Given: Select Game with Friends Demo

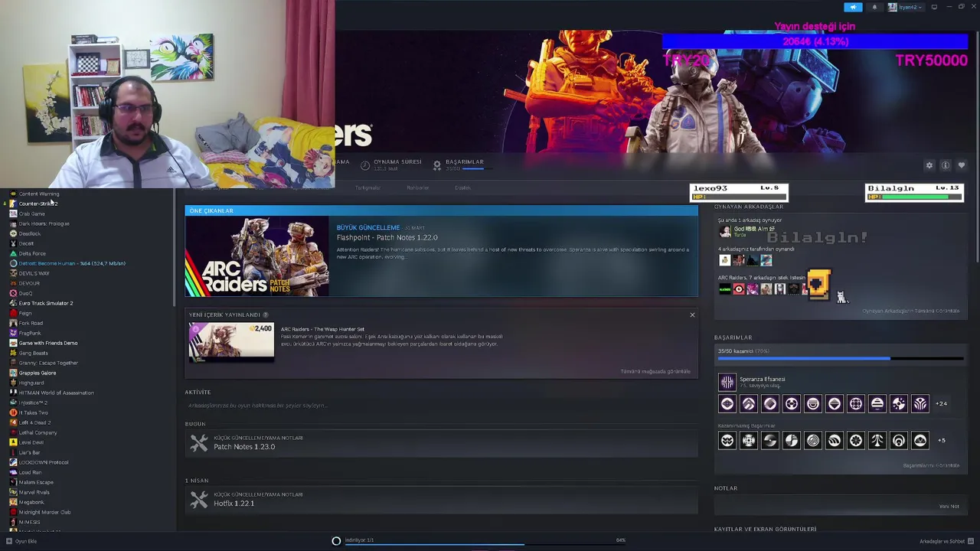Looking at the screenshot, I should [x=47, y=343].
